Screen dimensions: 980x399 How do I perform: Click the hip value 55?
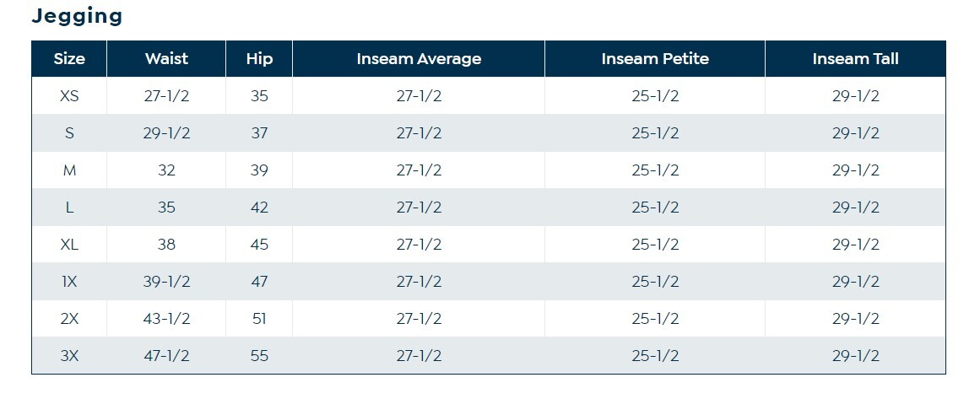click(x=259, y=356)
